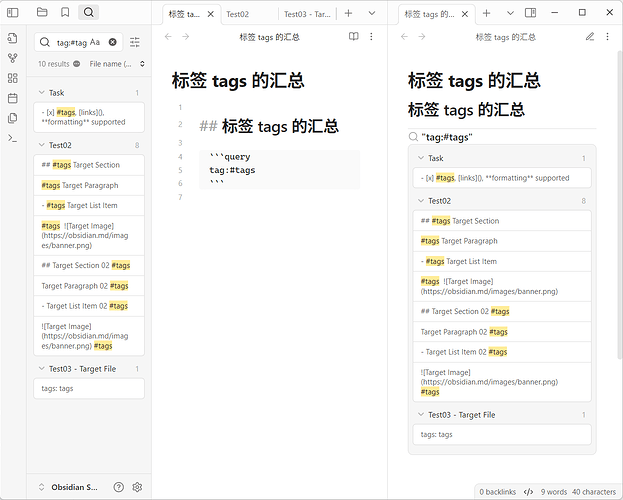Toggle more context next to 10 results
This screenshot has height=500, width=623.
pos(77,64)
